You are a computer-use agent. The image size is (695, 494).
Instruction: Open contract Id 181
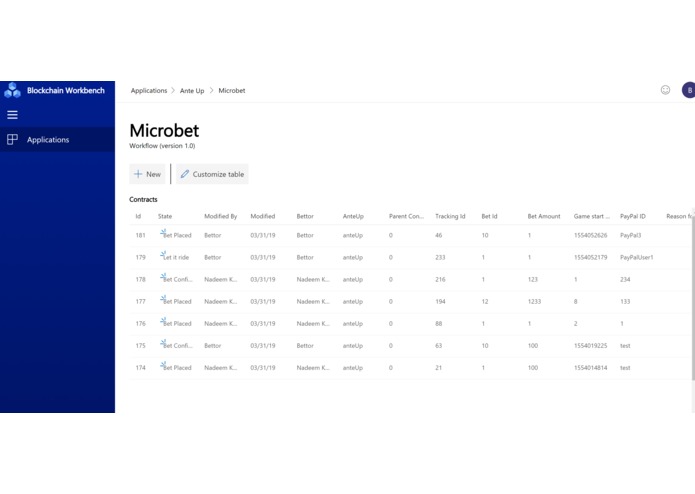(141, 235)
